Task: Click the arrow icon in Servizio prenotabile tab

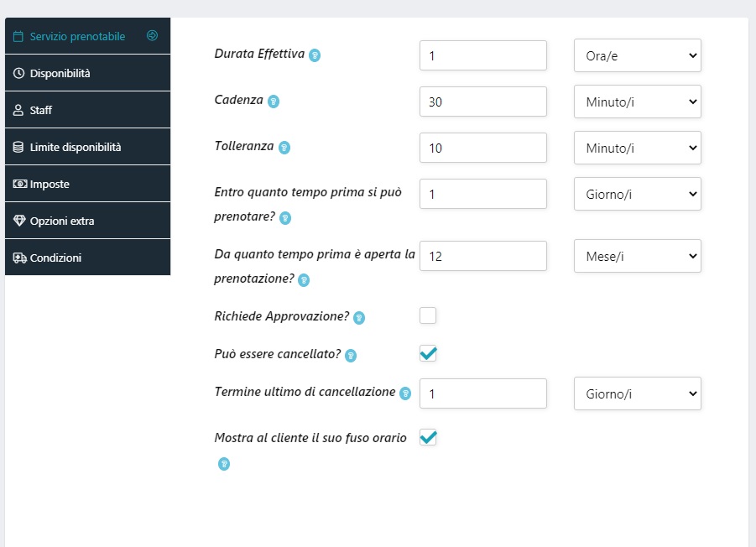Action: (152, 36)
